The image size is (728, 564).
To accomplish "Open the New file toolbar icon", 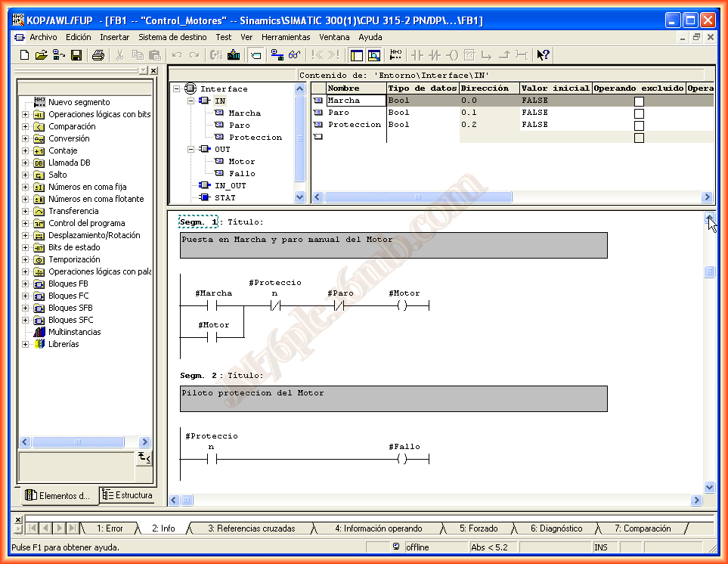I will (24, 54).
